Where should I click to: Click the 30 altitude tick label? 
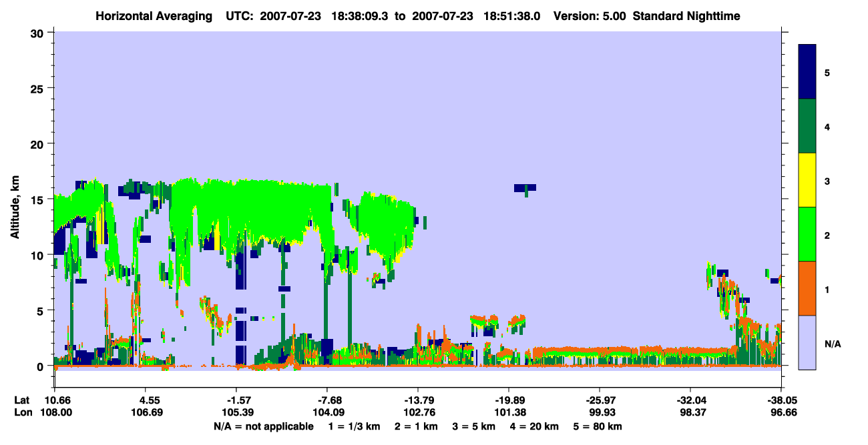[38, 33]
